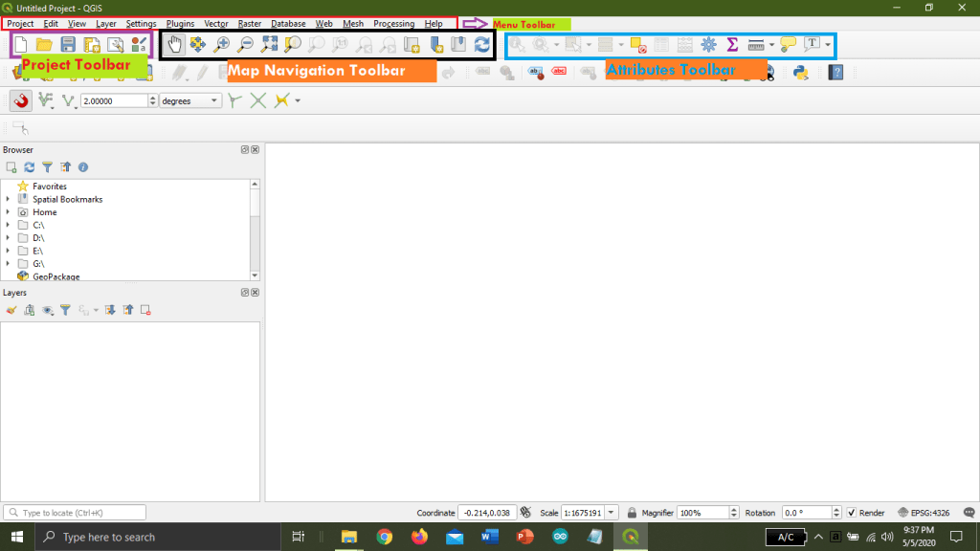The height and width of the screenshot is (551, 980).
Task: Open Firefox from the taskbar
Action: point(419,537)
